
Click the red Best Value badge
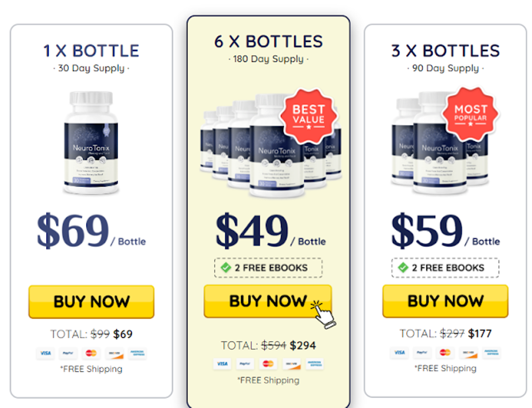click(x=308, y=115)
